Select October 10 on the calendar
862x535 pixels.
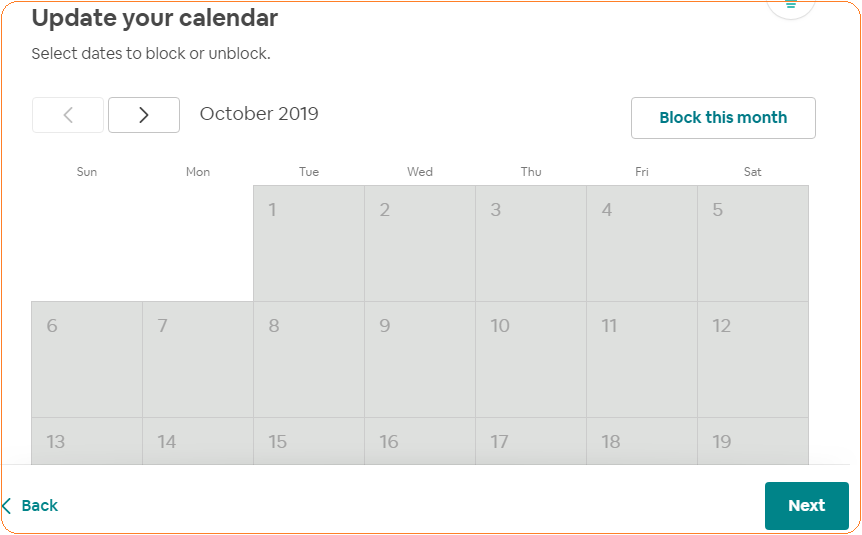[531, 359]
